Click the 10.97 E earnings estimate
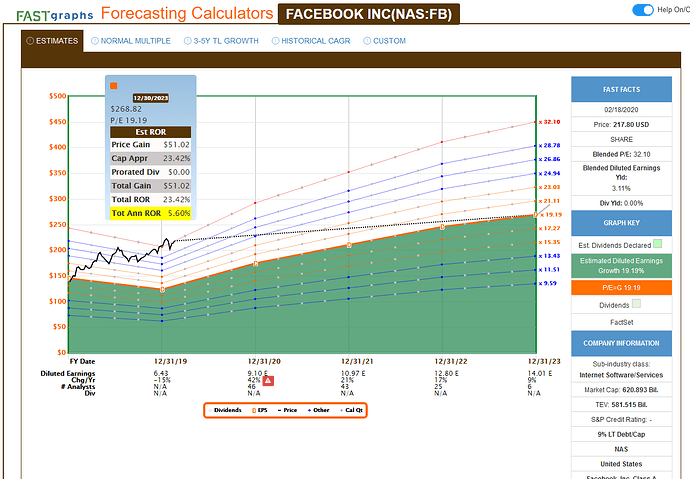The width and height of the screenshot is (690, 479). point(353,373)
